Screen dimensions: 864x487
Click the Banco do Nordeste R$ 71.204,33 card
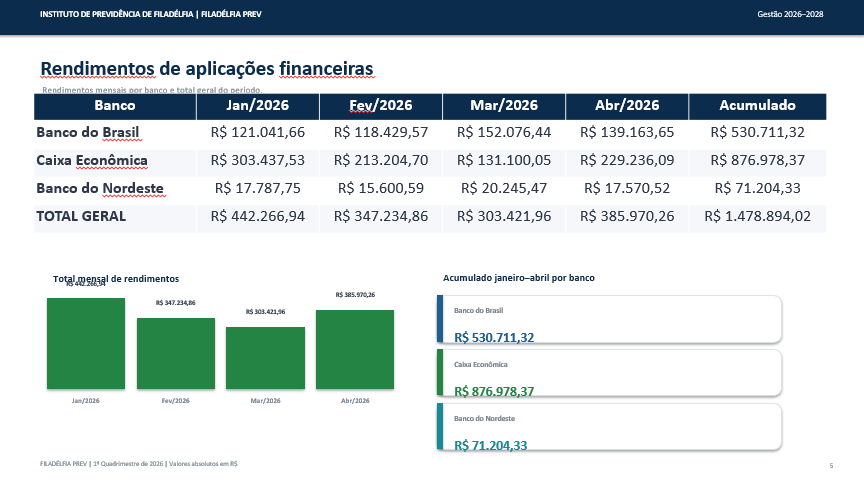click(609, 427)
